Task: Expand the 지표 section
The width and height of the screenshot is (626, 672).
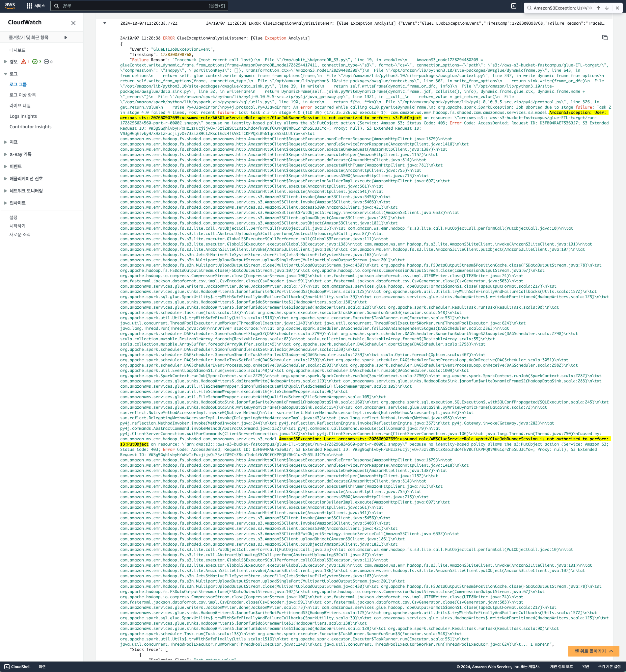Action: click(x=5, y=142)
